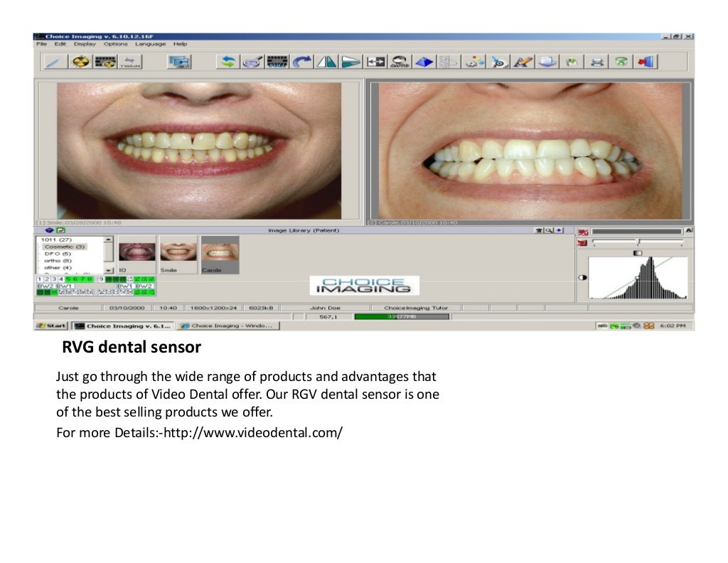Select the DFO (5) category
The height and width of the screenshot is (563, 728).
[x=58, y=254]
